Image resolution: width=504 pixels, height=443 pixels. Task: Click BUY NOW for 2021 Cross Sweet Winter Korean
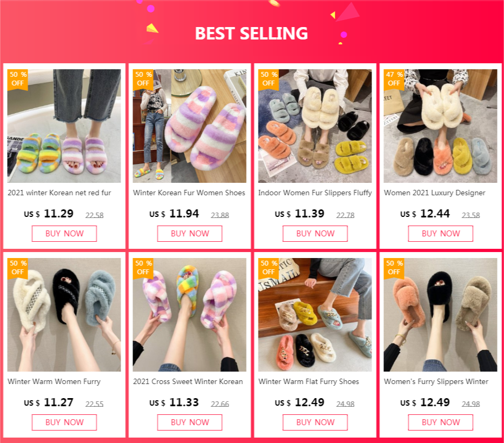(190, 422)
